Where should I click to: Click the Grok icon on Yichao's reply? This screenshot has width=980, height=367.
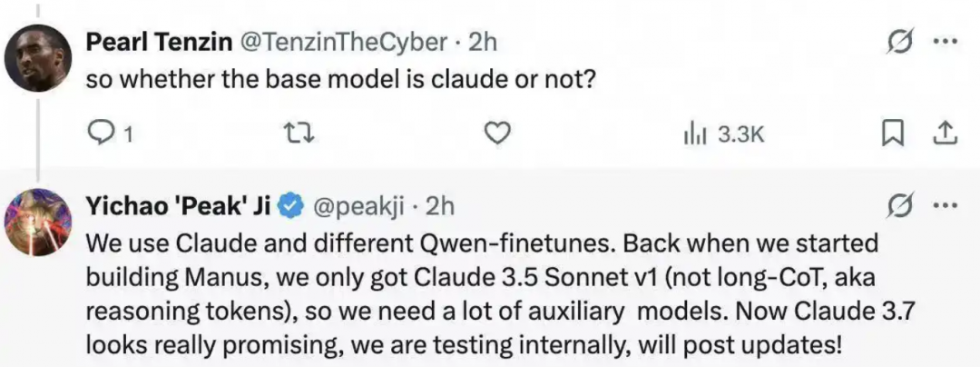[899, 206]
